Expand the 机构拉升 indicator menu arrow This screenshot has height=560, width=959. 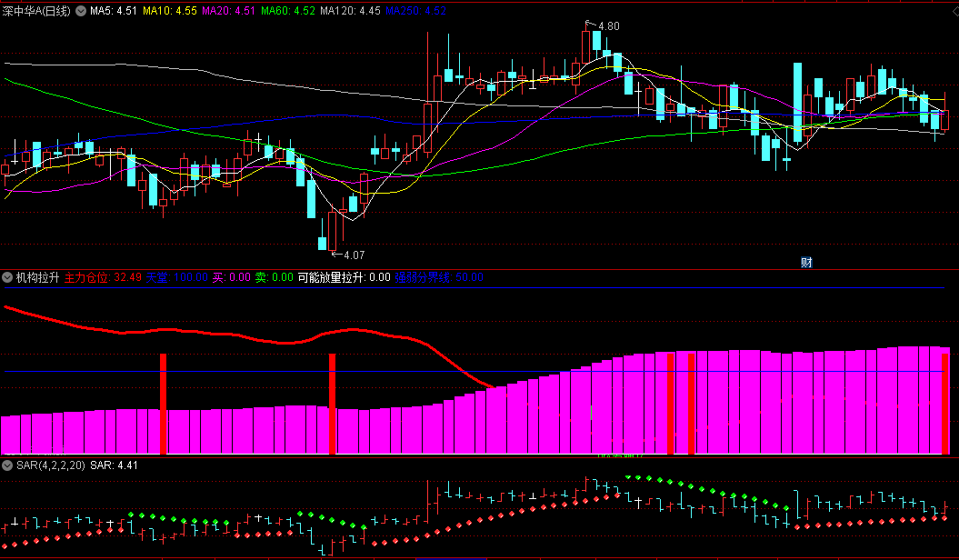tap(7, 277)
